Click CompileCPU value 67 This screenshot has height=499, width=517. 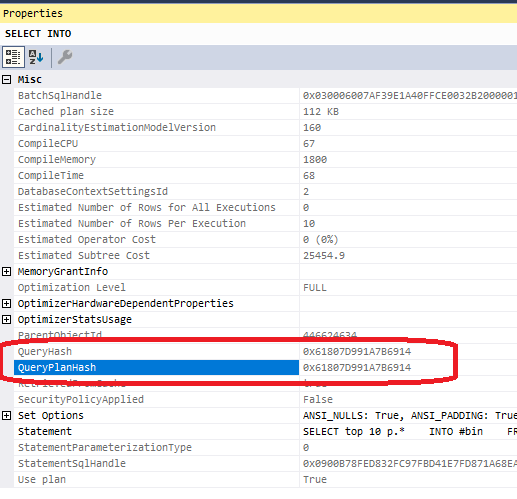coord(309,144)
